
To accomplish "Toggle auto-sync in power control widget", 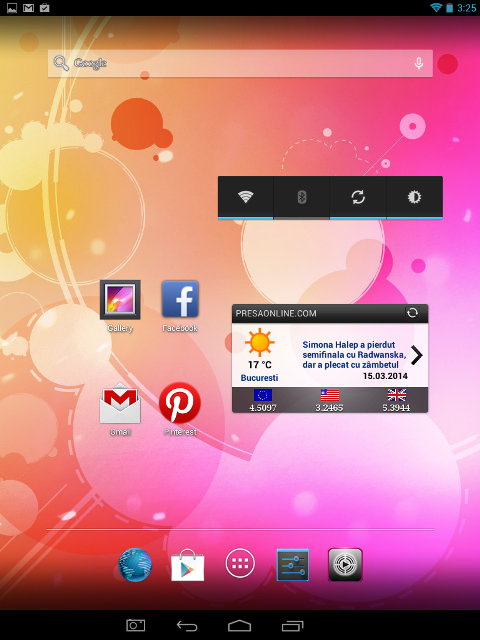I will click(358, 198).
